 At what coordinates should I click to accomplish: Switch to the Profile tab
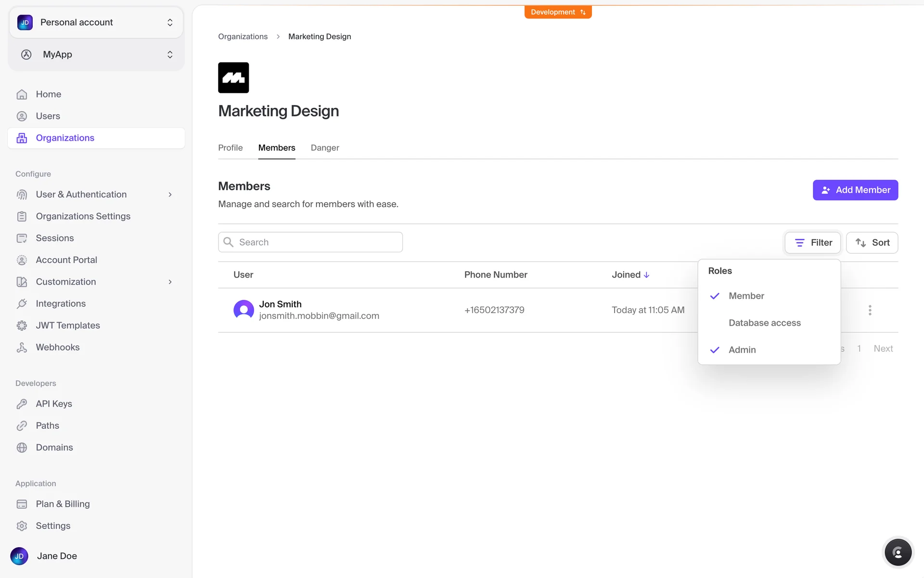click(230, 148)
